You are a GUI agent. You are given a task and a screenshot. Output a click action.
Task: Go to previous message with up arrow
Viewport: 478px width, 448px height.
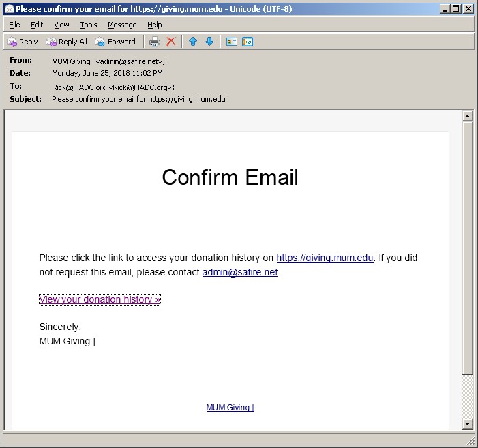tap(193, 42)
